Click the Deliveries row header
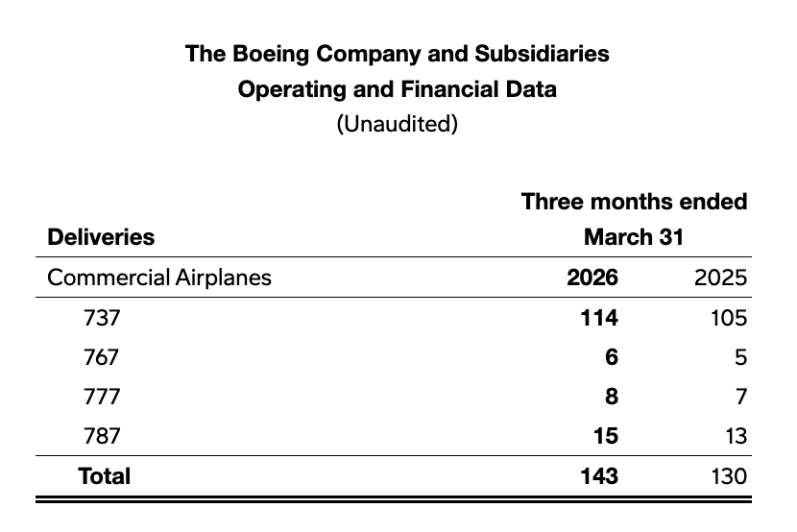 [101, 236]
